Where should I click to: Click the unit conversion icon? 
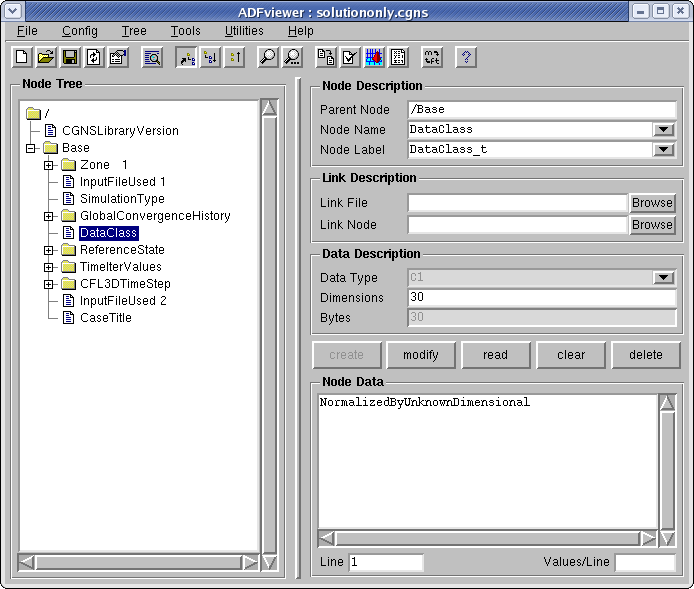pos(432,57)
